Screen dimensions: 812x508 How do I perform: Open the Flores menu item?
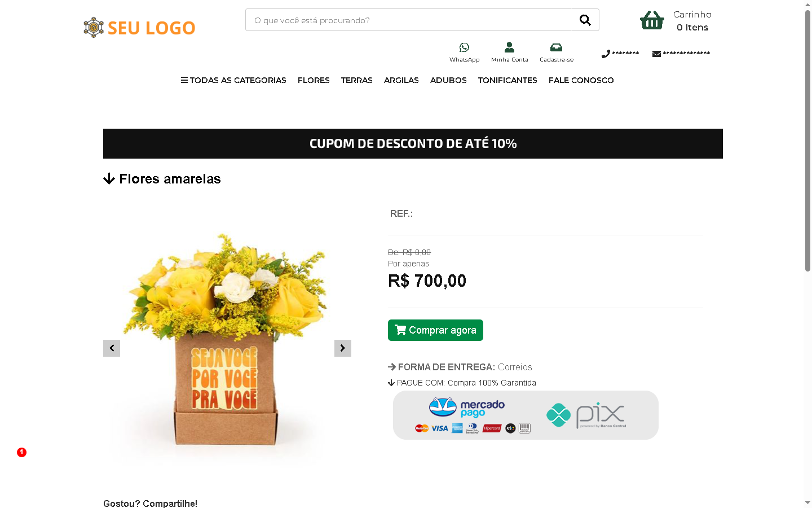[x=314, y=80]
